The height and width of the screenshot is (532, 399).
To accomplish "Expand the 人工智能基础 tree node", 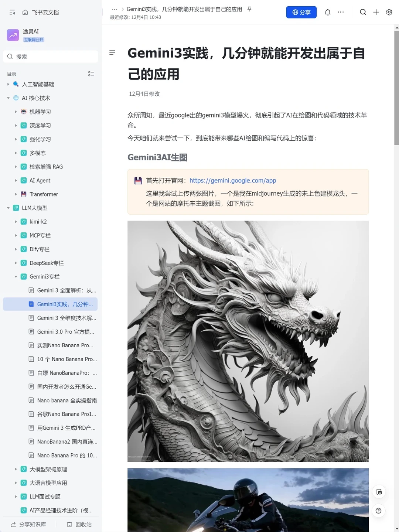I will tap(8, 84).
